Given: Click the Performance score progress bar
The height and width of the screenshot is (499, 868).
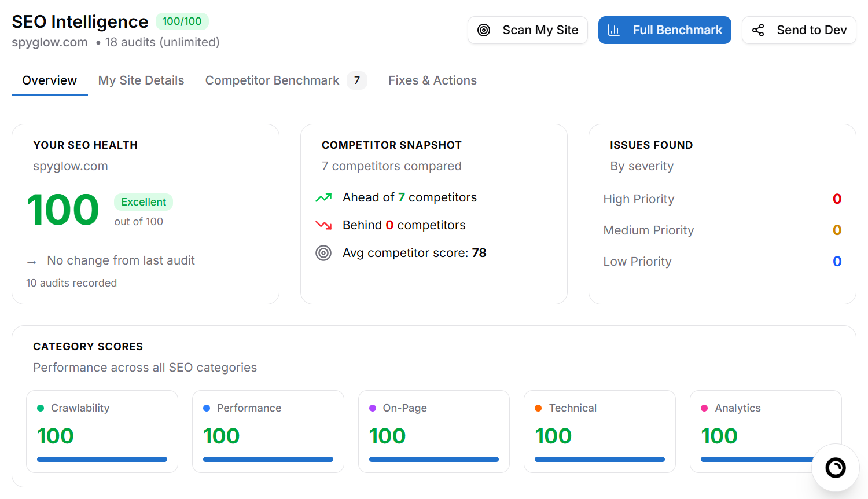Looking at the screenshot, I should pos(268,459).
